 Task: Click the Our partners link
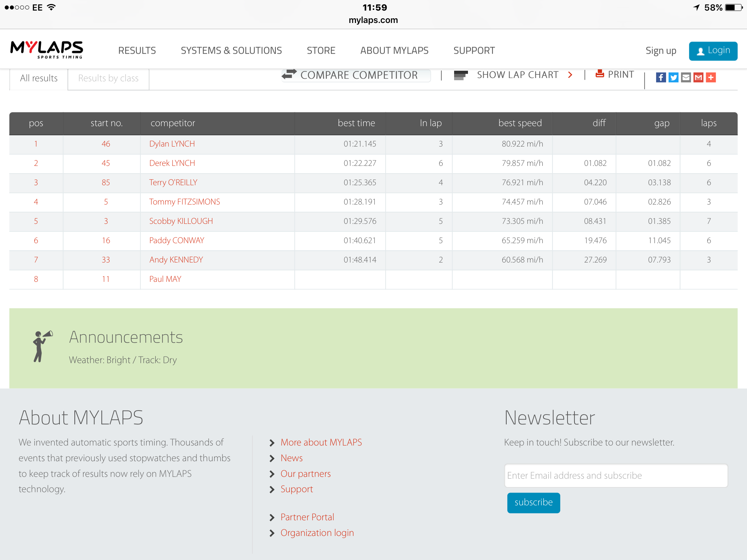[x=305, y=474]
